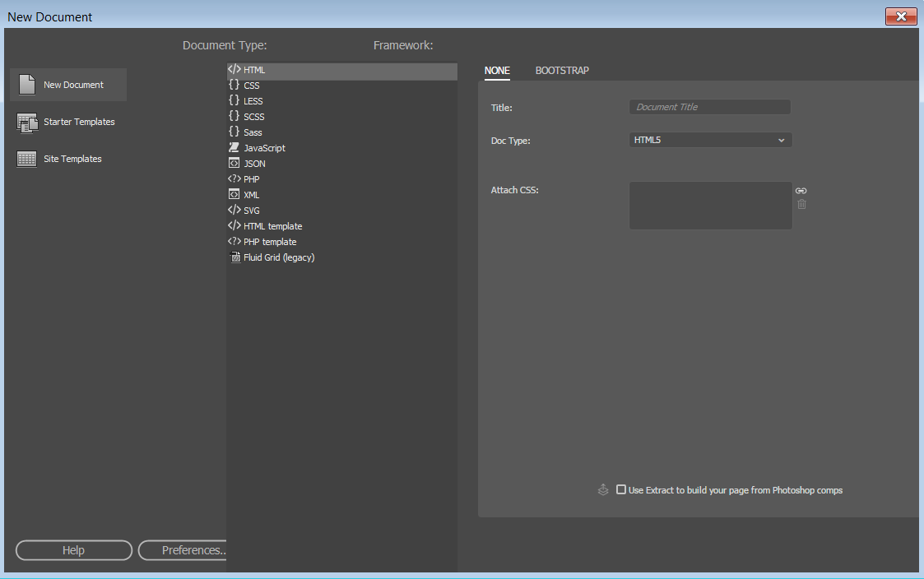
Task: Click the Extract layers icon
Action: tap(603, 489)
